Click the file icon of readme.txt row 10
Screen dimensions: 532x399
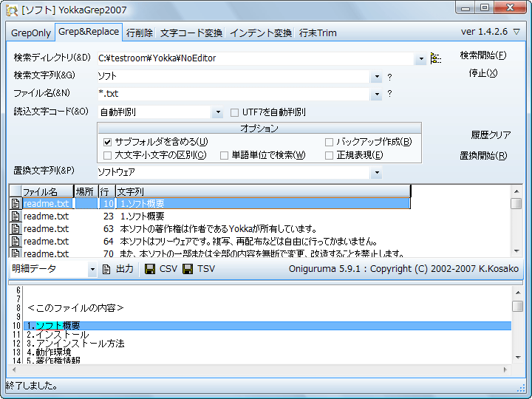point(16,204)
